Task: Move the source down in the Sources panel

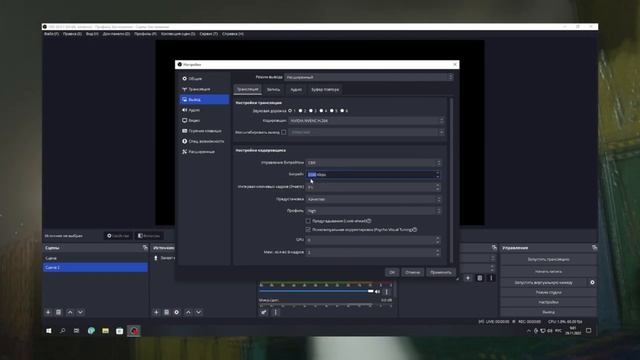Action: click(198, 312)
